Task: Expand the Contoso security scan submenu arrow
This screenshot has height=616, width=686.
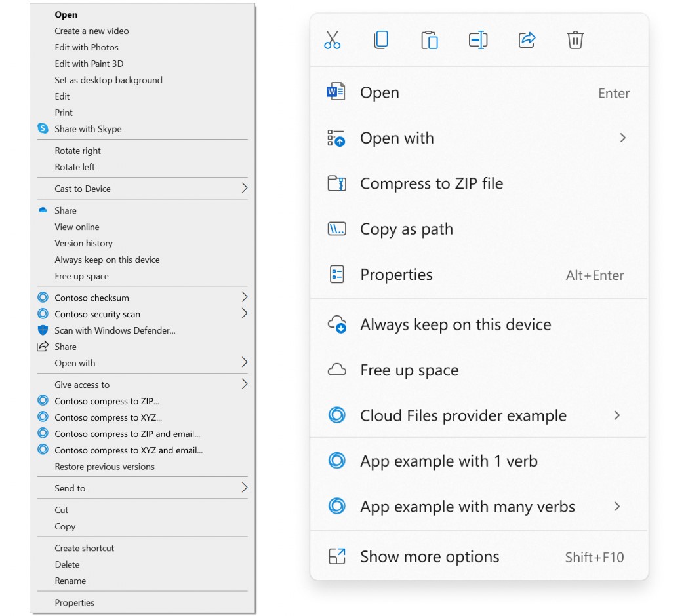Action: (245, 313)
